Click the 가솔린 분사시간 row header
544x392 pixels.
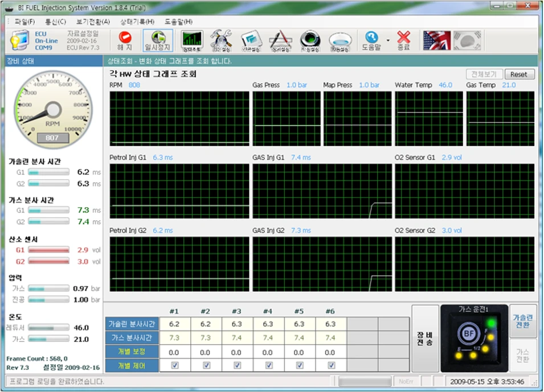point(132,324)
